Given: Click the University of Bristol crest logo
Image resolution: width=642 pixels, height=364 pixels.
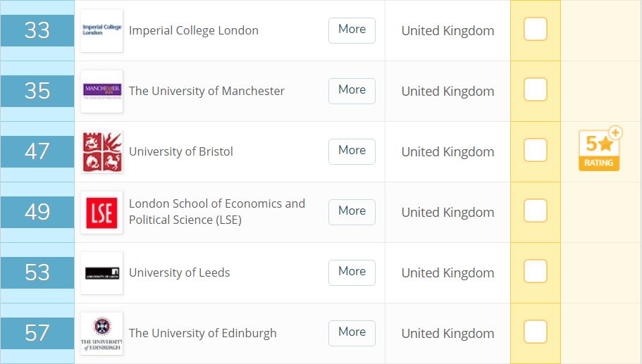Looking at the screenshot, I should [x=102, y=151].
